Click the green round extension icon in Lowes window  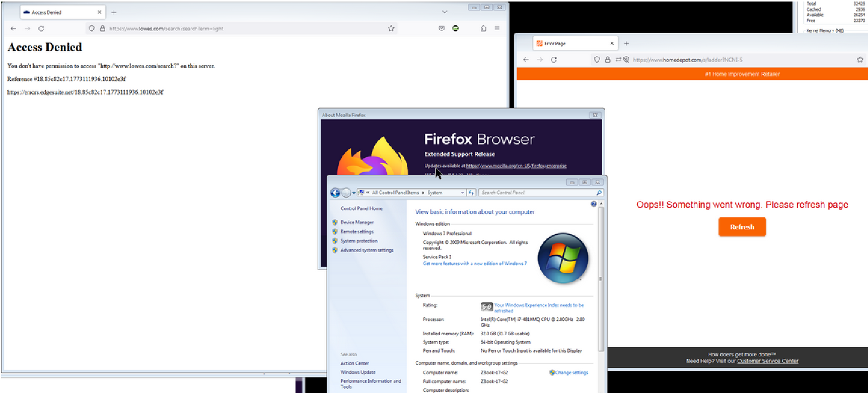(x=456, y=29)
